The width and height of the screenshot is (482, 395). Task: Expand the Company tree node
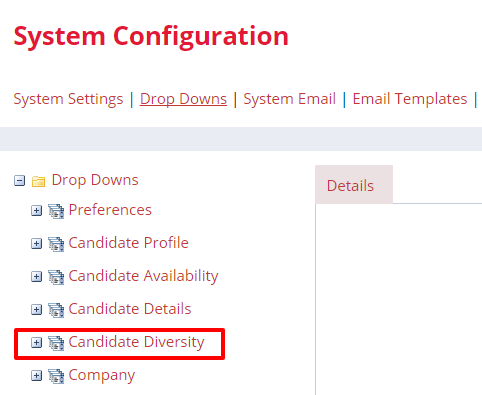[x=36, y=376]
